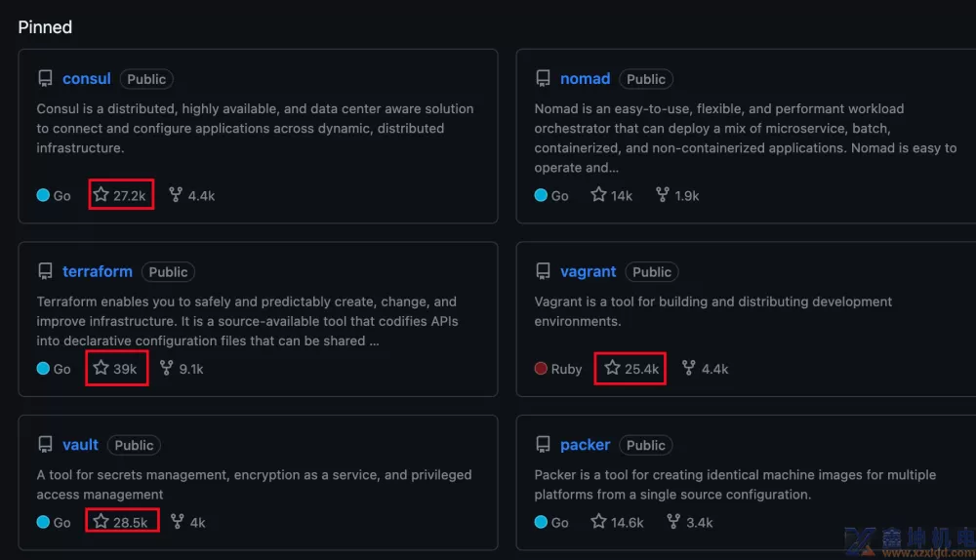The height and width of the screenshot is (560, 976).
Task: Click the fork icon for vagrant (4.4k)
Action: click(688, 368)
